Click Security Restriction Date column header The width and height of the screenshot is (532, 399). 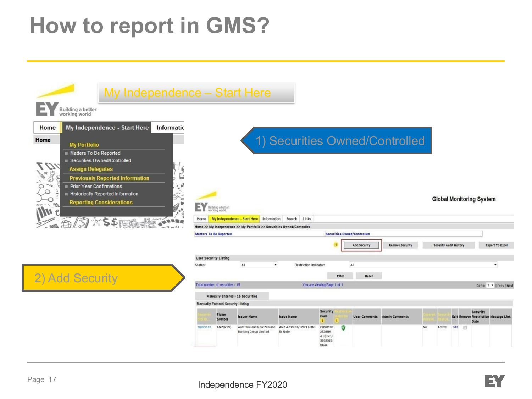tap(480, 317)
